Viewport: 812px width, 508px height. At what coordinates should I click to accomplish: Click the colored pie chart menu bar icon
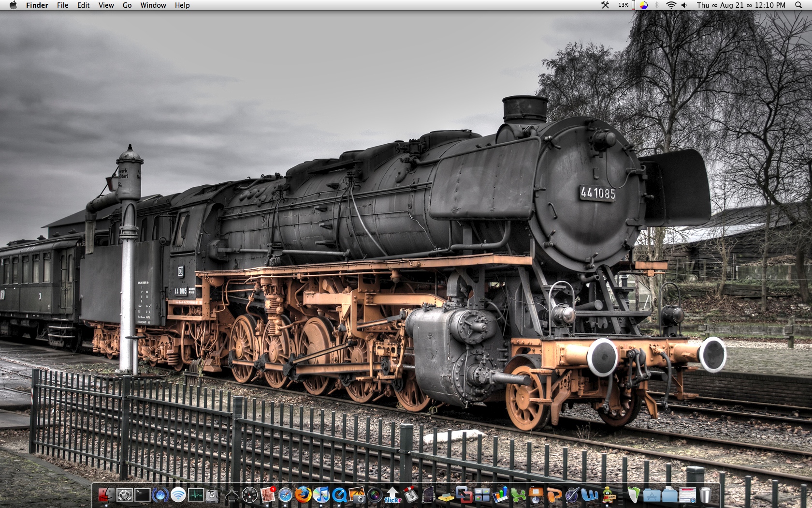point(644,5)
